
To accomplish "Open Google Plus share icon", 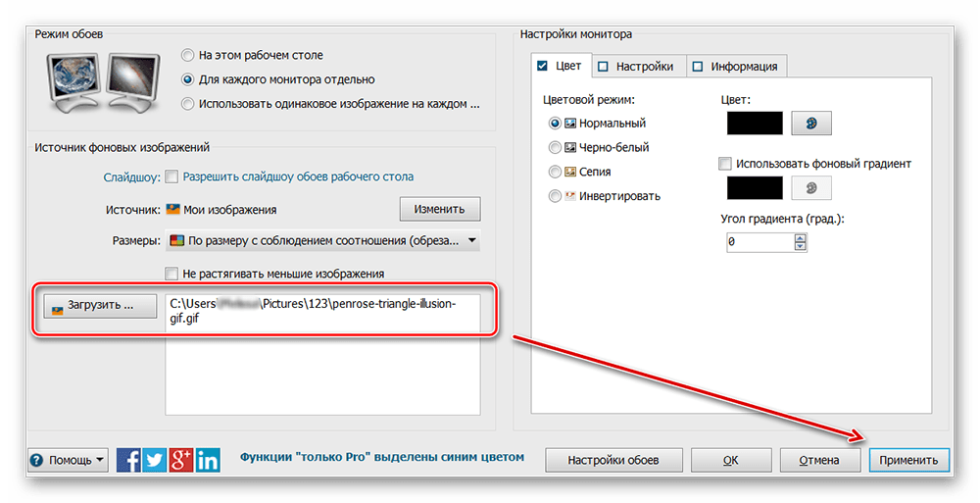I will coord(180,460).
